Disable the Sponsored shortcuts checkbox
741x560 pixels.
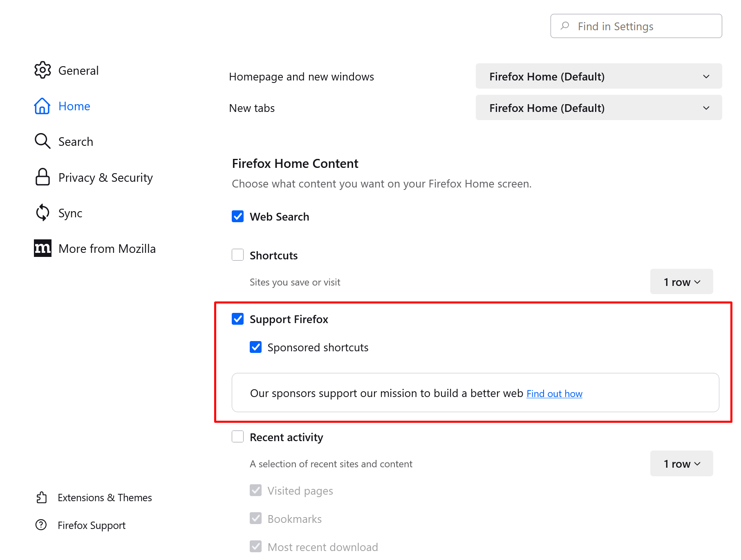tap(256, 347)
